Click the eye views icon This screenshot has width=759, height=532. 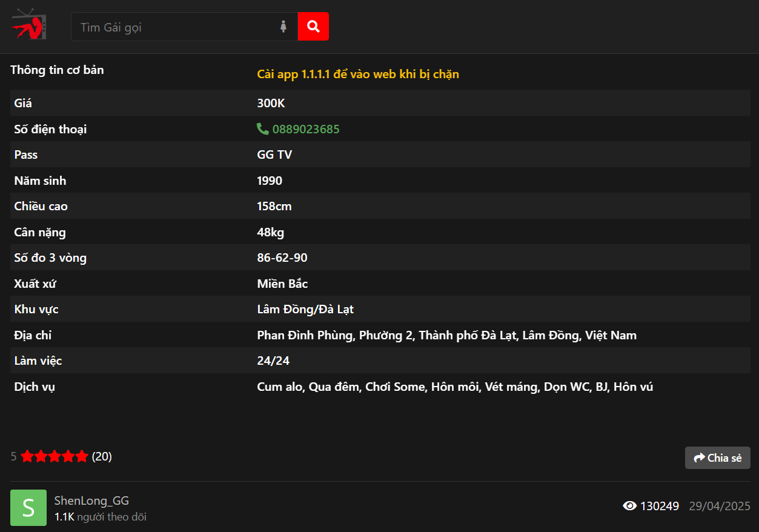630,506
